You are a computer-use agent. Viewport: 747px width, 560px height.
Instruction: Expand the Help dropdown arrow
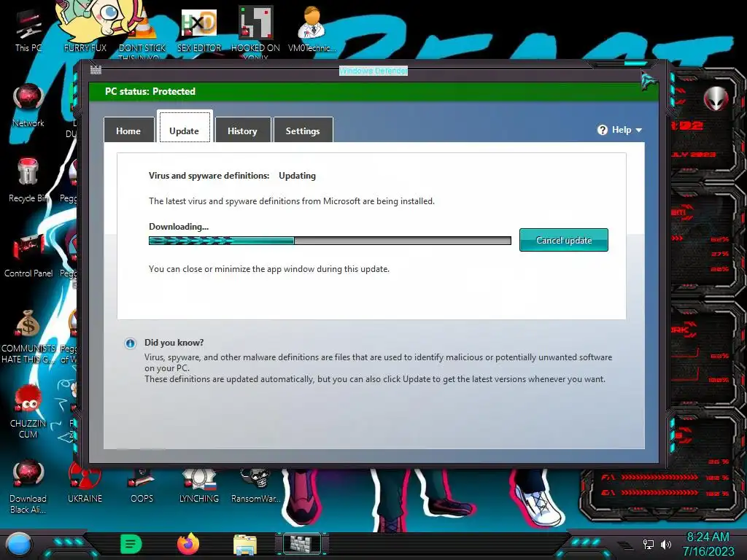pyautogui.click(x=639, y=130)
